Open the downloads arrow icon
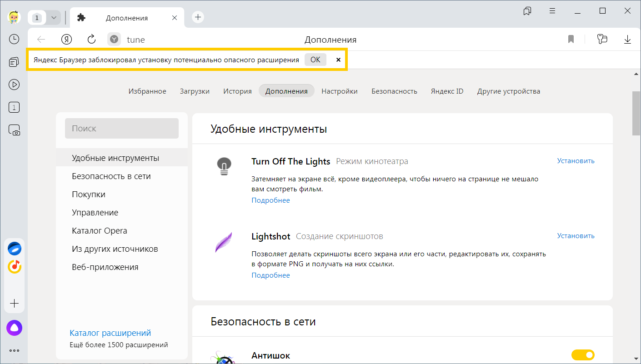Screen dimensions: 641x364 click(627, 40)
